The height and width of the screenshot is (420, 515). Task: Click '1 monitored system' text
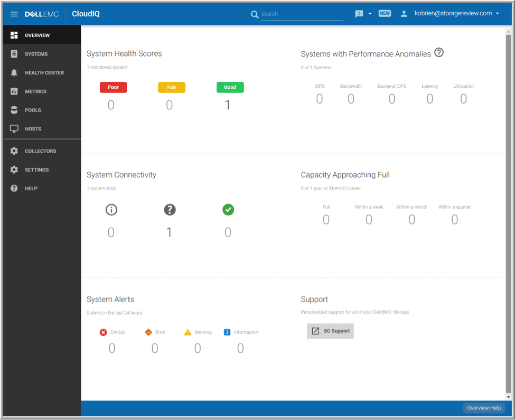(x=107, y=67)
